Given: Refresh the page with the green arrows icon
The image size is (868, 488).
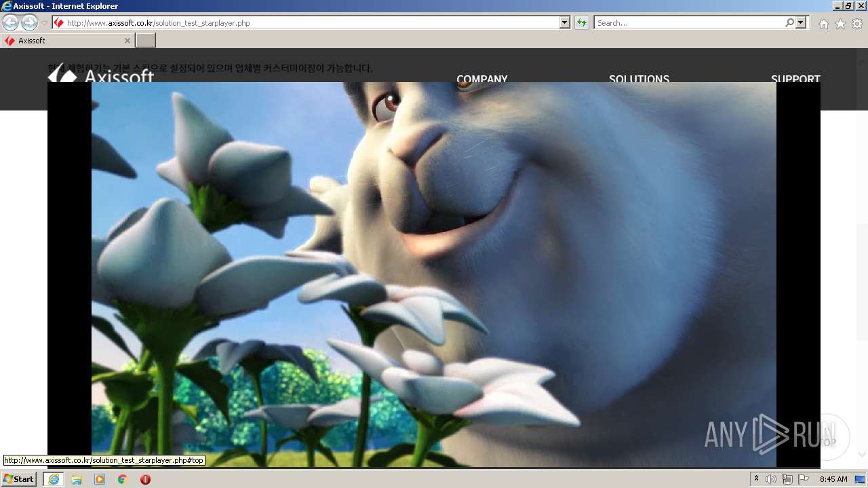Looking at the screenshot, I should [x=581, y=23].
